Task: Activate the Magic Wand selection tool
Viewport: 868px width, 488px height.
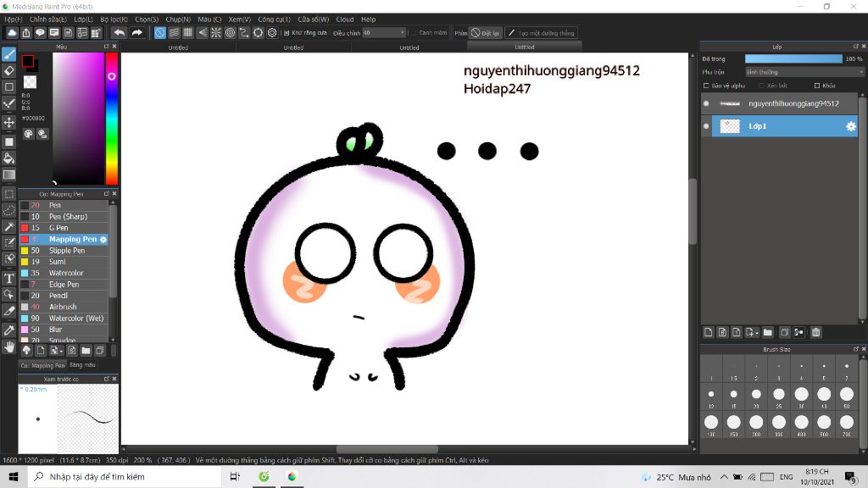Action: [x=9, y=226]
